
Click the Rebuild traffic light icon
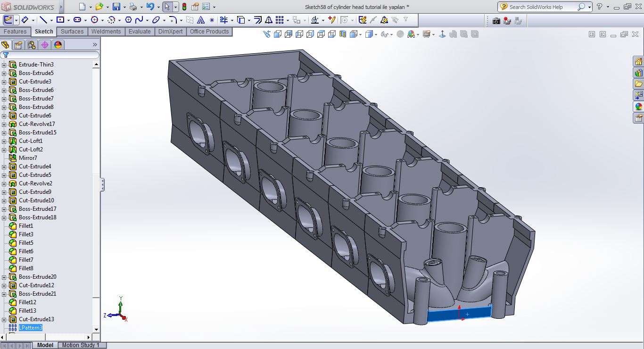tap(184, 7)
